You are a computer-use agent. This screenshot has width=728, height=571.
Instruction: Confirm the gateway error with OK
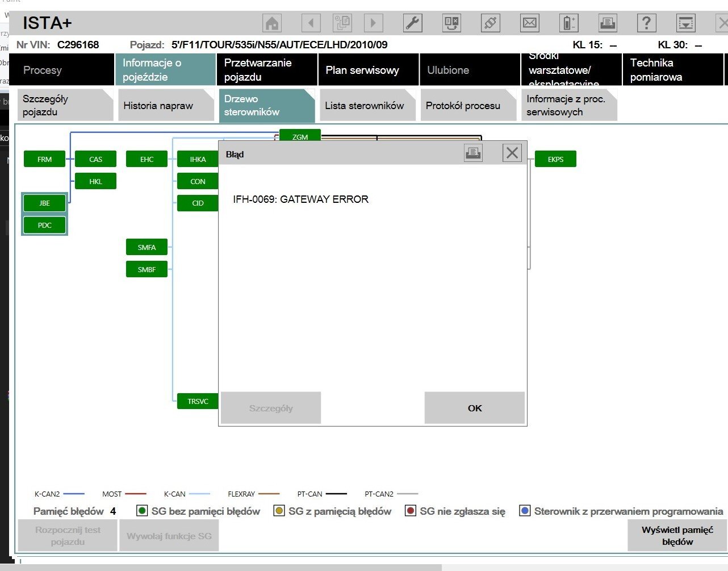(x=475, y=408)
